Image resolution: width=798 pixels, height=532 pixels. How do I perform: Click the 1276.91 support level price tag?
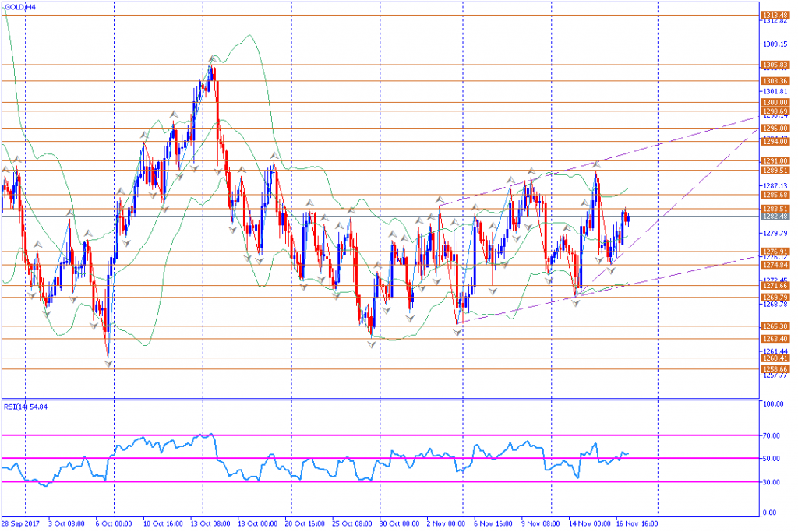point(775,252)
